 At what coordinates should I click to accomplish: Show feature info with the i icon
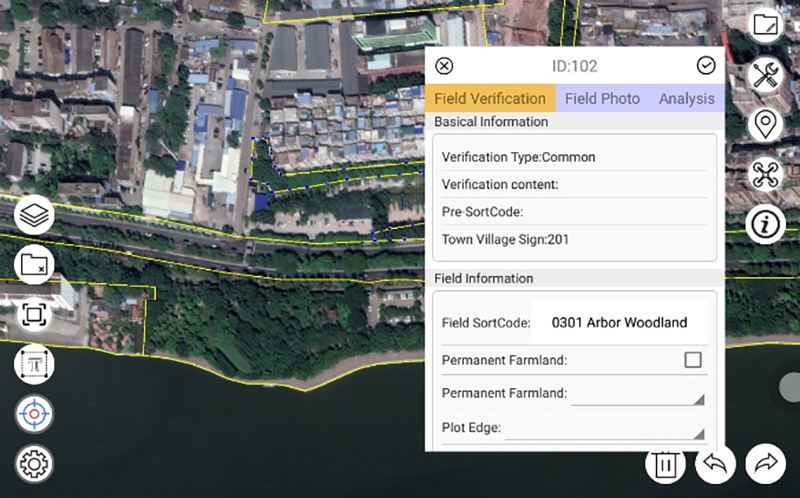[x=765, y=224]
